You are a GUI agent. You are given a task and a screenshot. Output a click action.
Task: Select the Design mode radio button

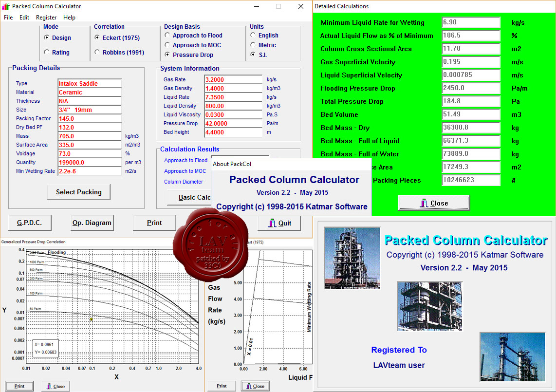tap(46, 37)
